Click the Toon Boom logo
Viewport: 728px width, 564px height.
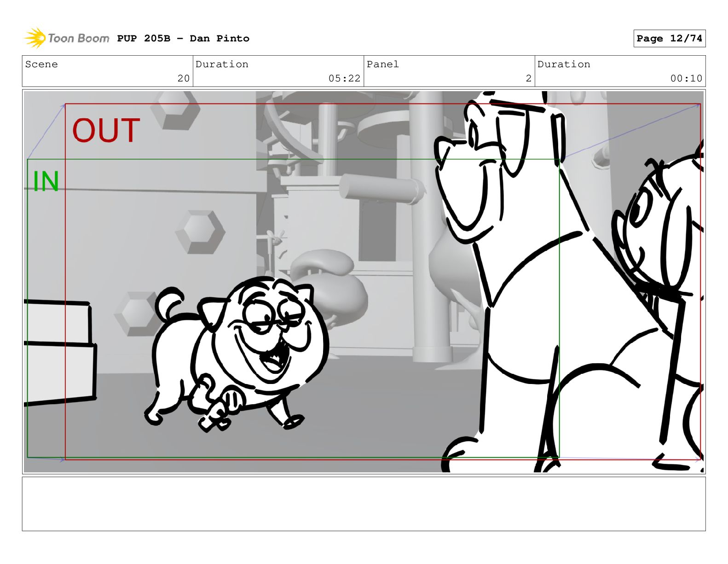pyautogui.click(x=67, y=38)
